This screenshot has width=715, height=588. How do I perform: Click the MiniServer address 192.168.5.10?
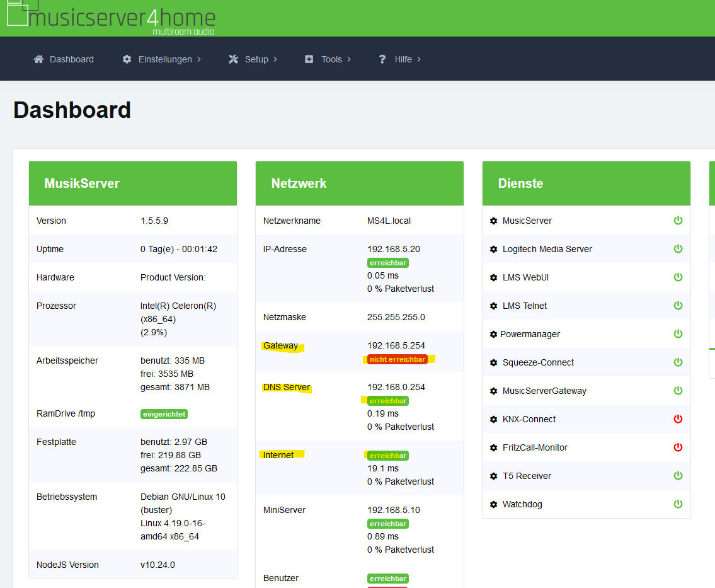click(394, 510)
